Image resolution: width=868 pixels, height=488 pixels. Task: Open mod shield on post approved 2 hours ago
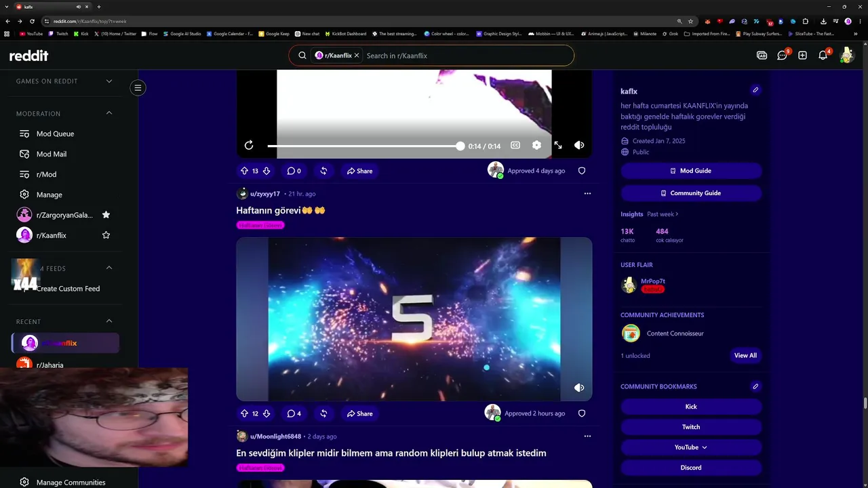pos(582,413)
